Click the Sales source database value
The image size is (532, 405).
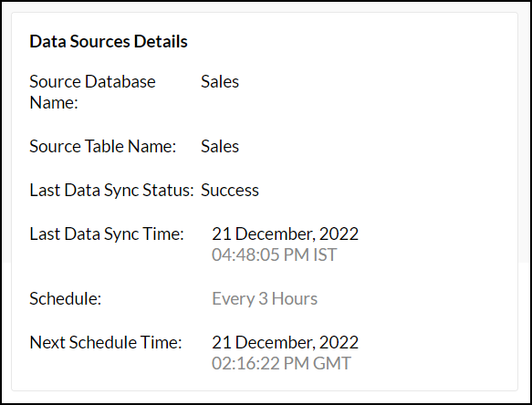pyautogui.click(x=220, y=82)
